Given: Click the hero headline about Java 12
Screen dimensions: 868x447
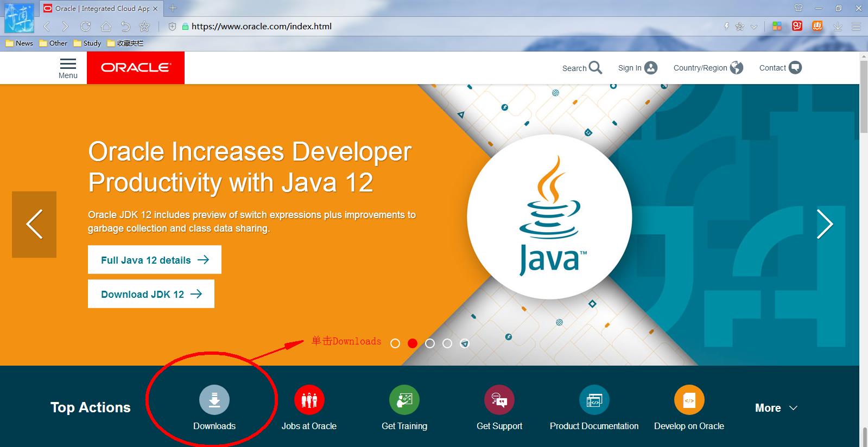Looking at the screenshot, I should [250, 167].
